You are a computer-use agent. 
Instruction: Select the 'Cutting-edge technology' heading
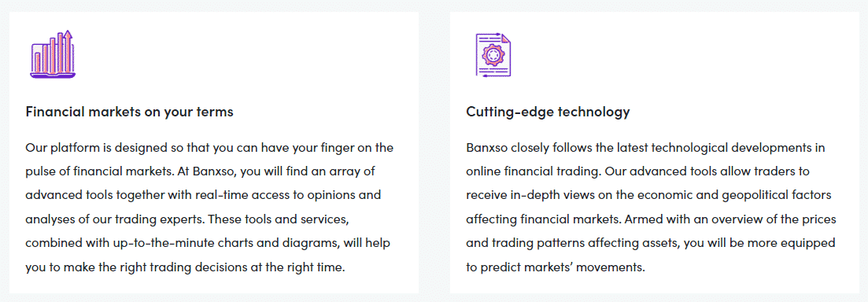(548, 112)
